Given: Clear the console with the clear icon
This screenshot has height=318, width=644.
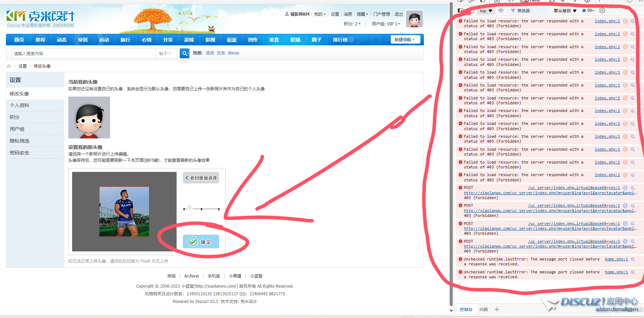Looking at the screenshot, I should point(472,10).
